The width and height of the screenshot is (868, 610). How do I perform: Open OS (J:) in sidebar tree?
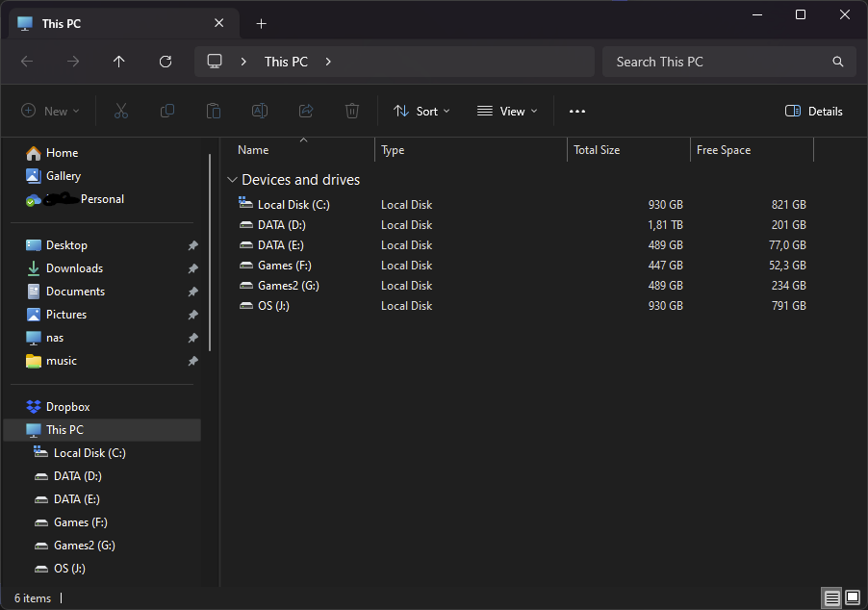pyautogui.click(x=60, y=569)
